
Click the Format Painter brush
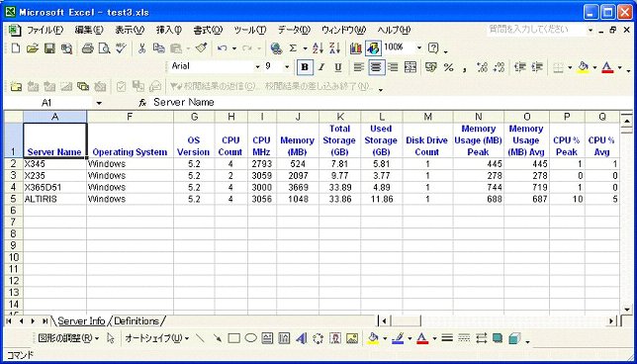click(201, 48)
